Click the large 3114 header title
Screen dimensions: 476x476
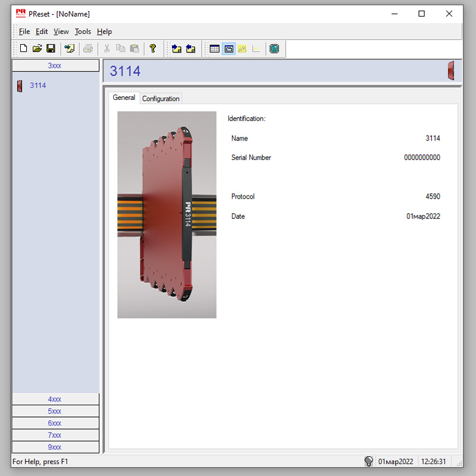[125, 71]
